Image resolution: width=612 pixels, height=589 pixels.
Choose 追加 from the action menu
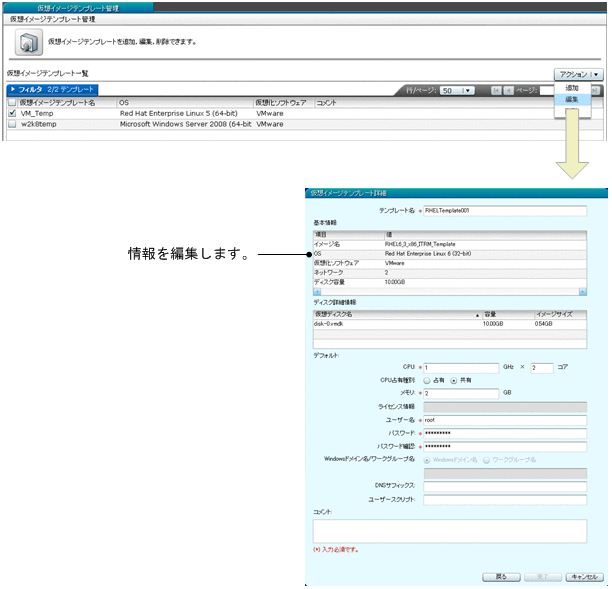tap(572, 88)
